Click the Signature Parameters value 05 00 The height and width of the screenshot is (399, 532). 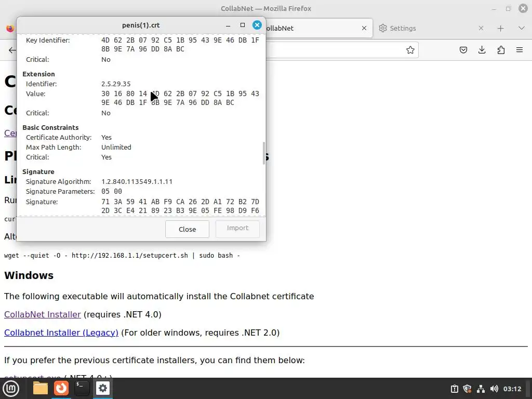pos(112,191)
